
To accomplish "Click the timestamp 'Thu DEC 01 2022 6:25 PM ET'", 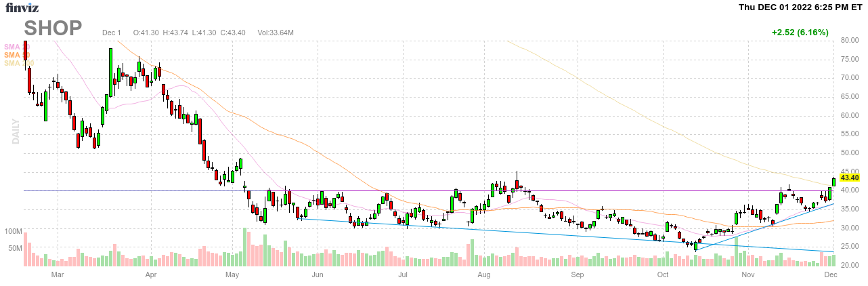I will click(800, 7).
